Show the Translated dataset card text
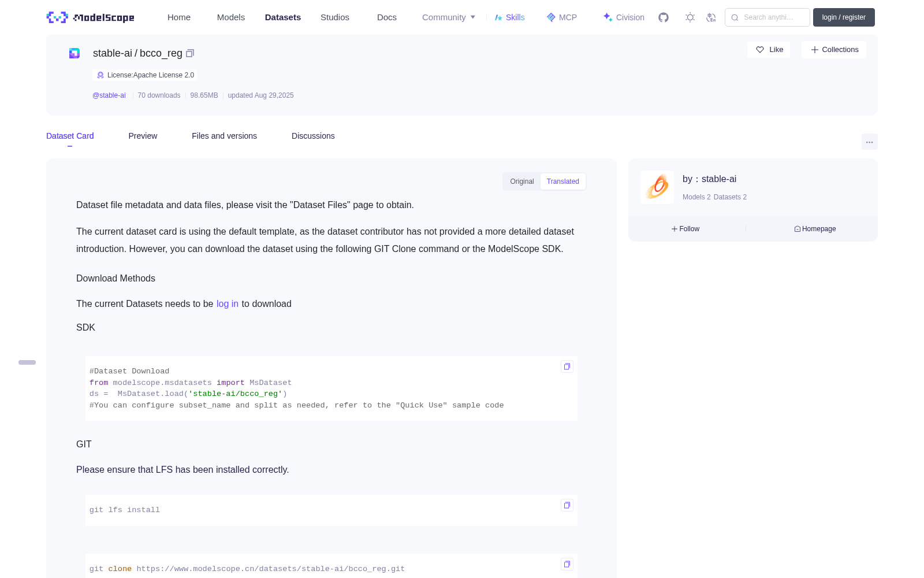Viewport: 924px width, 578px height. 563,181
